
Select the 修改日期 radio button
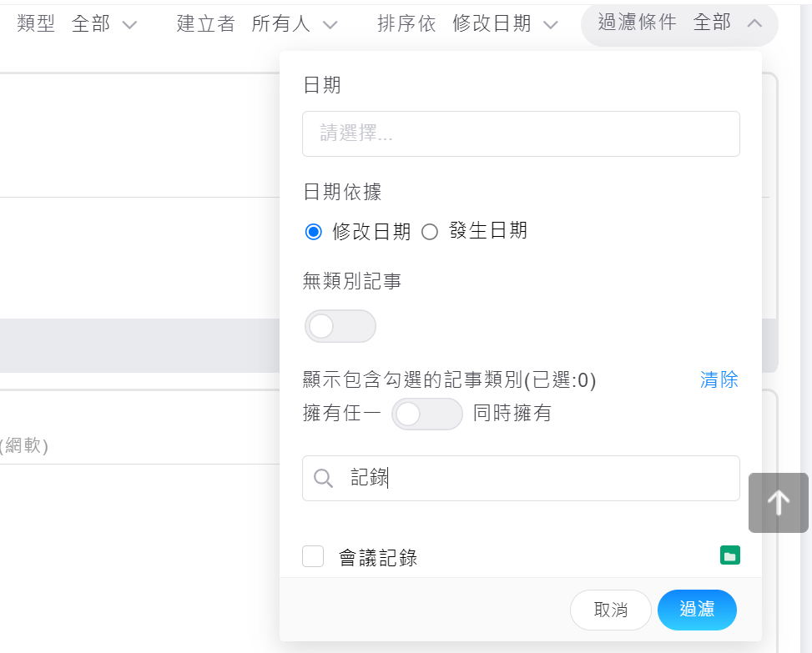click(314, 232)
